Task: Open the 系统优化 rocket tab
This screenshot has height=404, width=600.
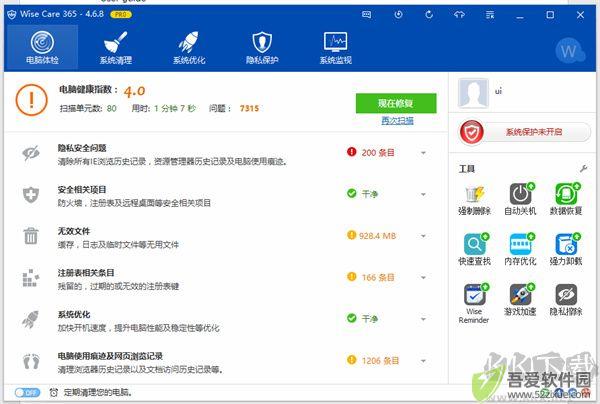Action: click(x=189, y=47)
